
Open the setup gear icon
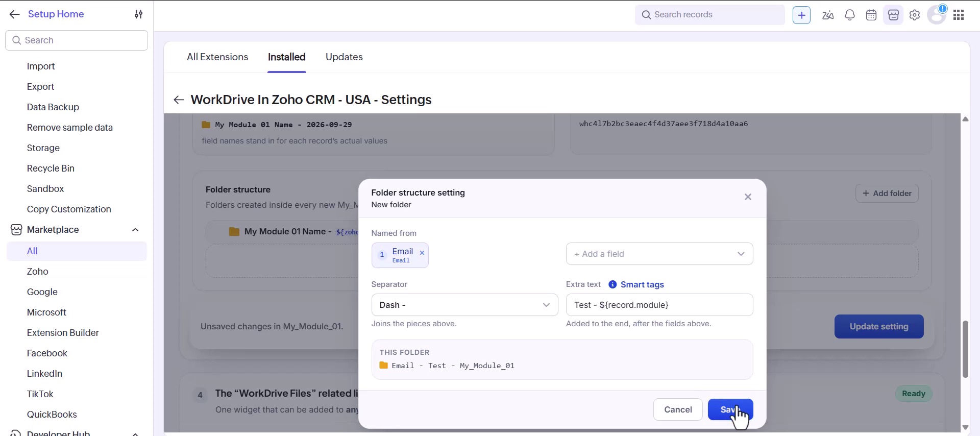[x=915, y=15]
